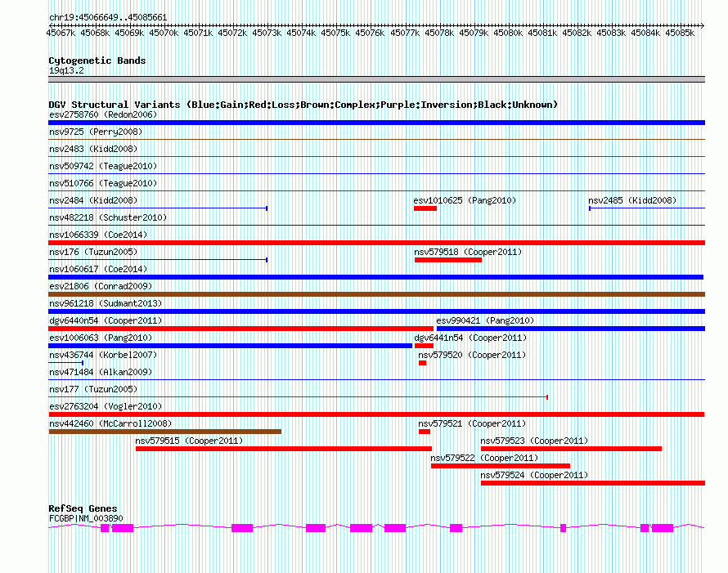Select the blue esv1006063 gain bar
Viewport: 728px width, 573px height.
[231, 346]
